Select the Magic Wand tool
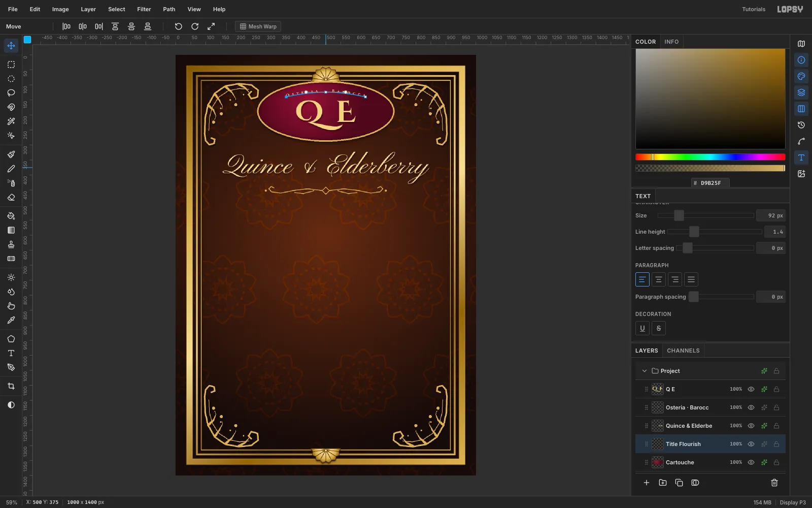The image size is (812, 508). [x=11, y=121]
